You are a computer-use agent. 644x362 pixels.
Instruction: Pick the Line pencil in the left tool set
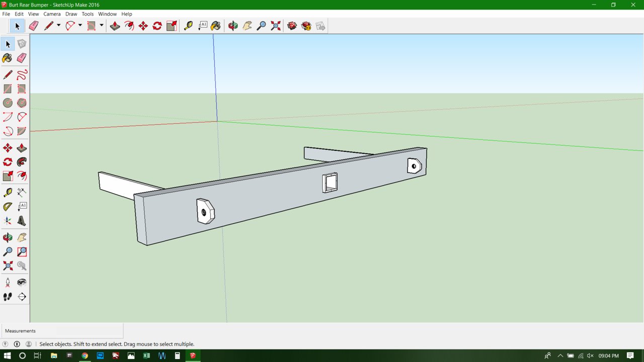click(x=8, y=75)
